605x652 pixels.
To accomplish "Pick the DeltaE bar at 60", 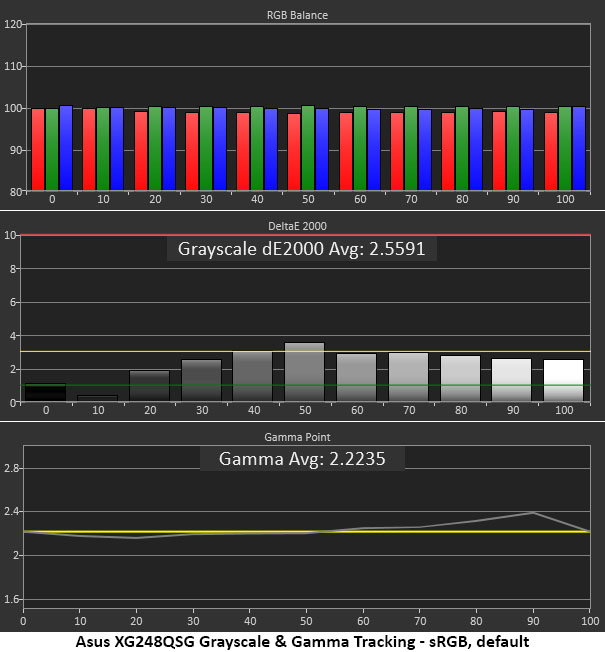I will click(x=357, y=378).
